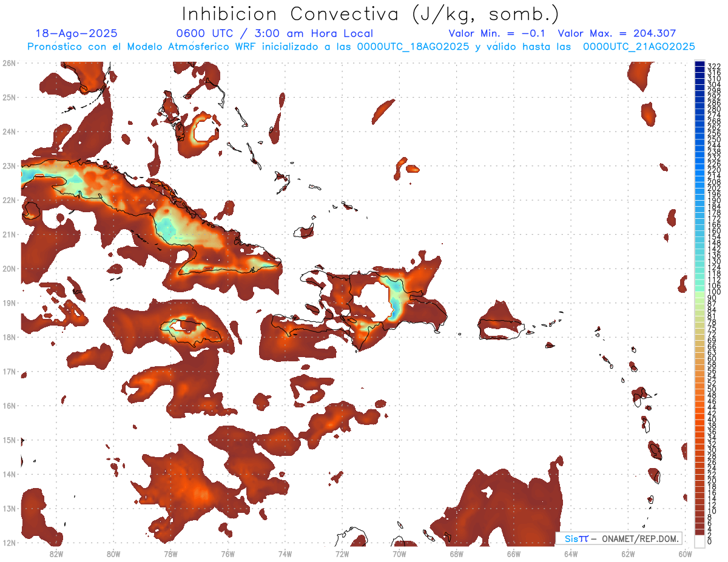Select the dark blue 322 color swatch
Image resolution: width=728 pixels, height=562 pixels.
click(699, 64)
